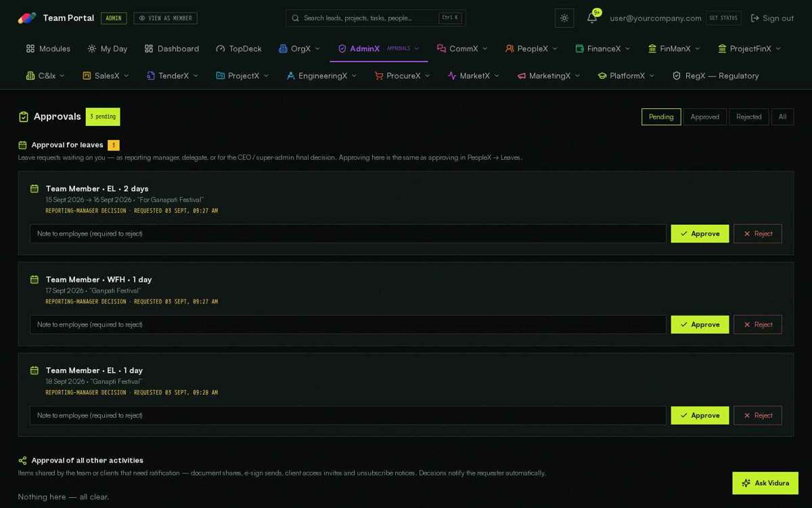812x508 pixels.
Task: Click the PeopleX person icon
Action: tap(510, 49)
